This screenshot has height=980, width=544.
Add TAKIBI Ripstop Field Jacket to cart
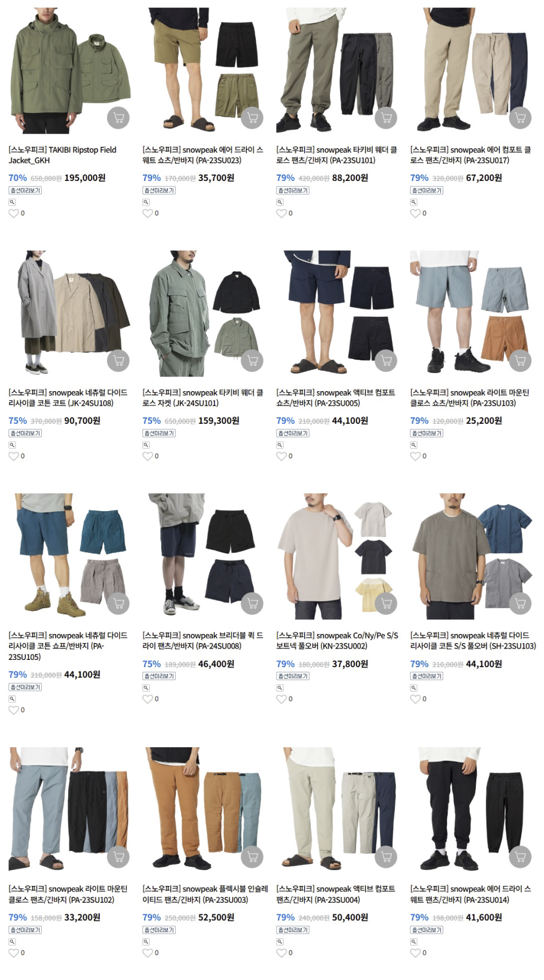click(x=118, y=118)
